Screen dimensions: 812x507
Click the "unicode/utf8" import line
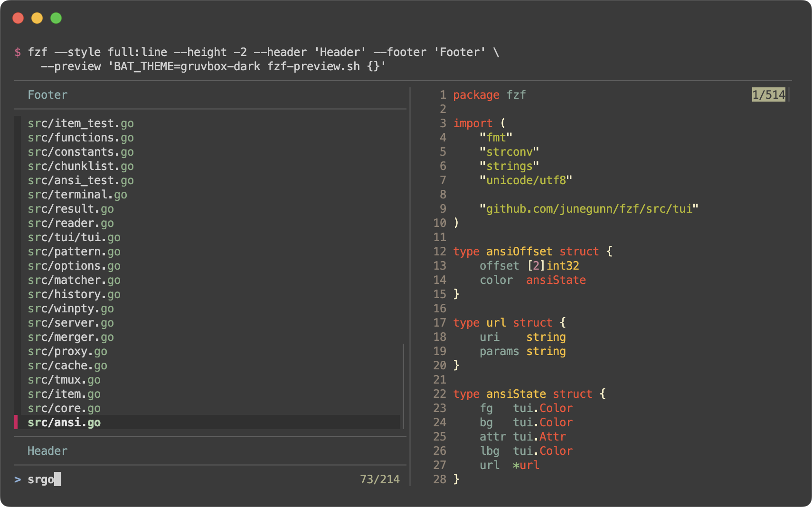click(526, 180)
